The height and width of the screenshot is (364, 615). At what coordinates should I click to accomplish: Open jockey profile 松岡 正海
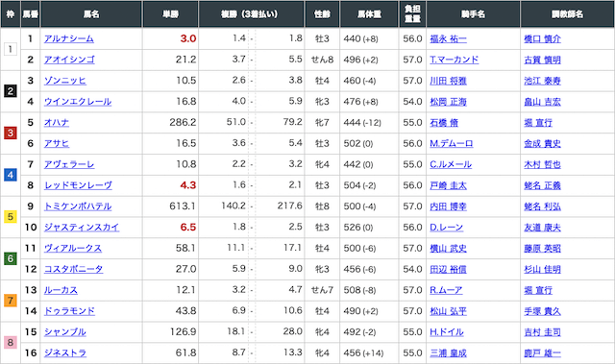coord(449,102)
